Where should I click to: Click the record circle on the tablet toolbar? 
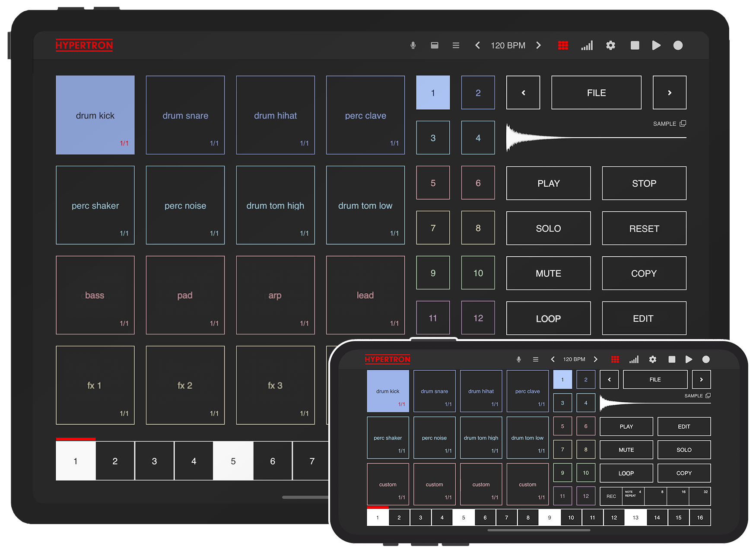pyautogui.click(x=678, y=45)
